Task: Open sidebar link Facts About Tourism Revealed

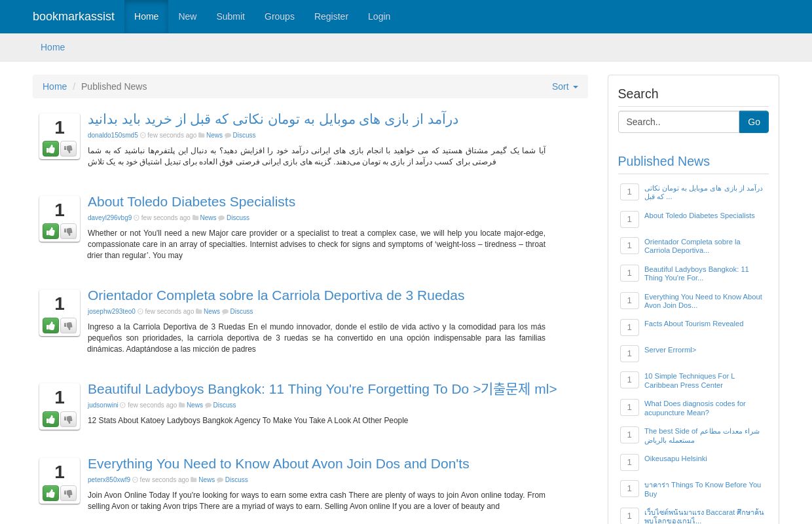Action: tap(693, 324)
